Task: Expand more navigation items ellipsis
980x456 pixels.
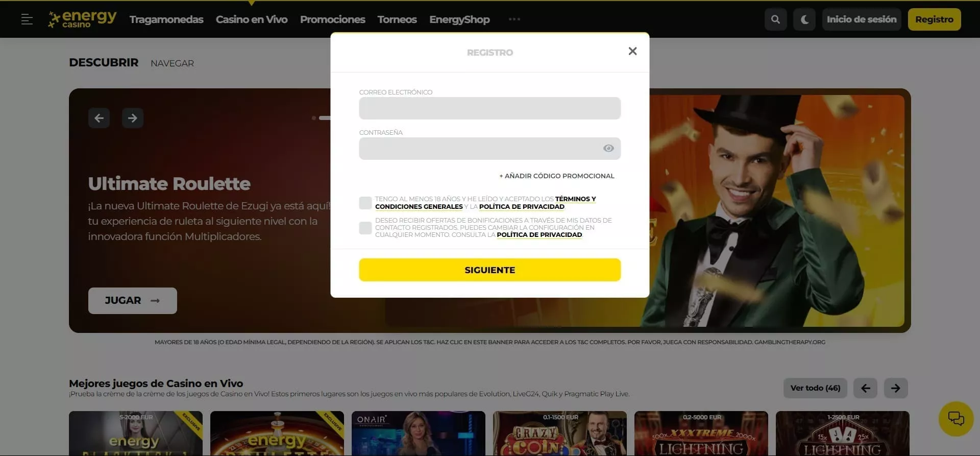Action: (x=514, y=19)
